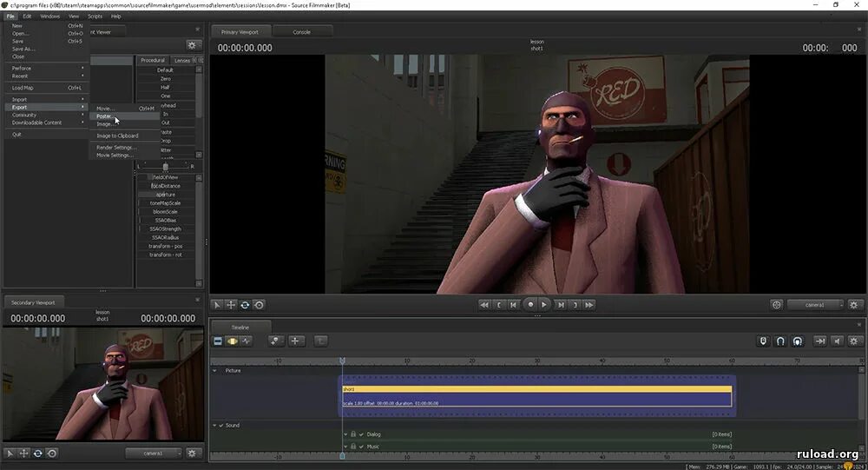Choose Image to Clipboard

pyautogui.click(x=124, y=136)
